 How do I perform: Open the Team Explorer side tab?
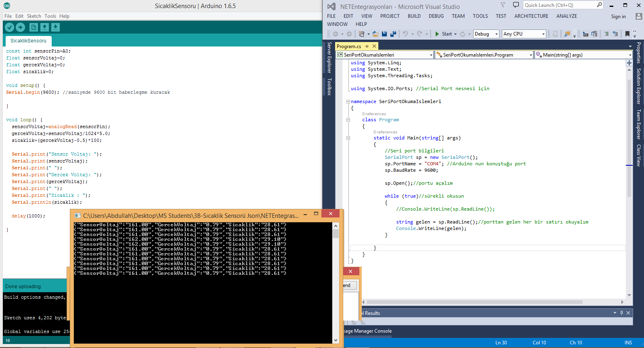pos(639,124)
